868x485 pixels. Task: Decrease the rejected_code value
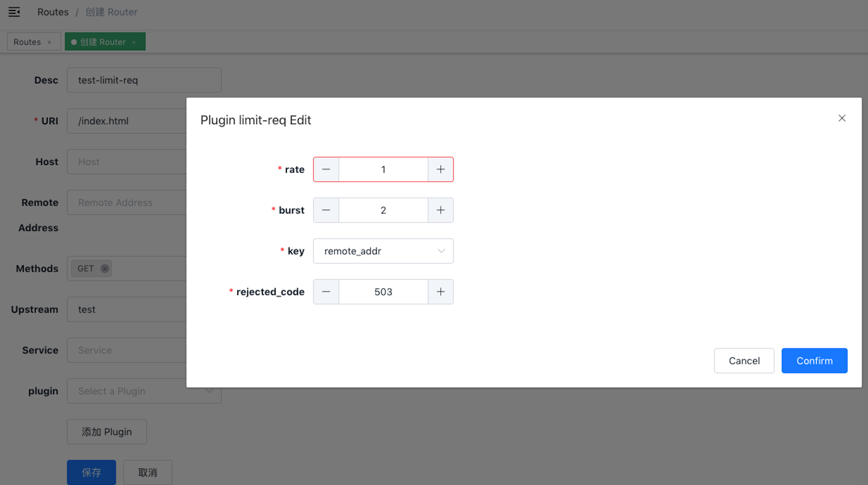point(326,292)
